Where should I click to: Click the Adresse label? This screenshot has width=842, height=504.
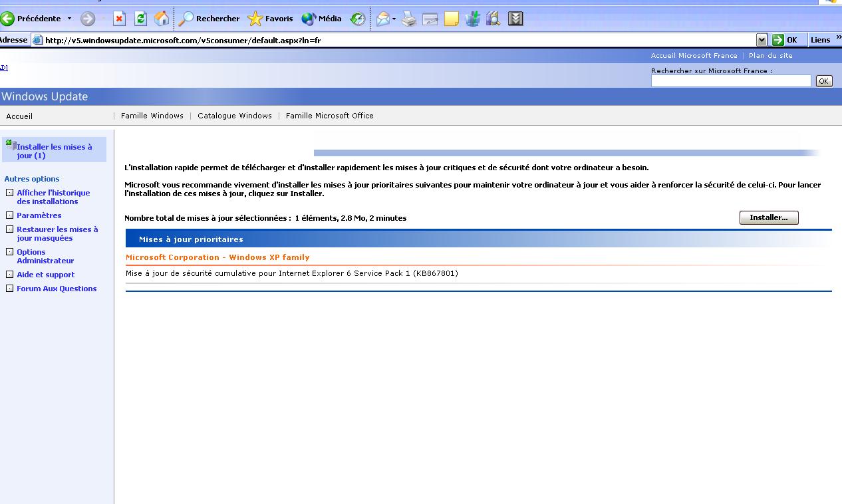(13, 40)
